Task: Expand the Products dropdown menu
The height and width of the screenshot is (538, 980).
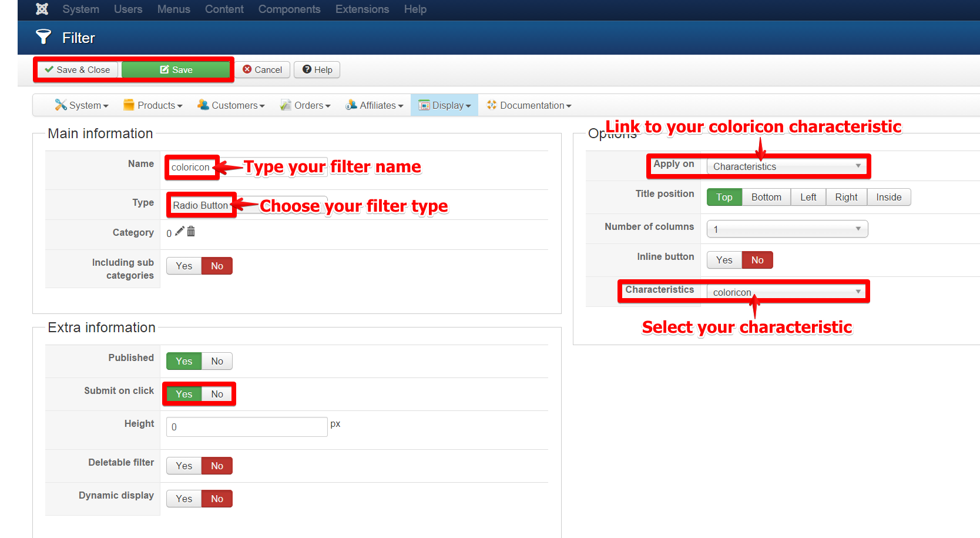Action: click(153, 105)
